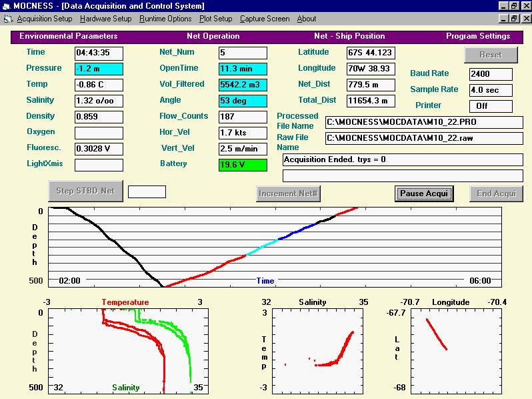Image resolution: width=532 pixels, height=399 pixels.
Task: Click the Net_Num field showing 5
Action: (x=243, y=53)
